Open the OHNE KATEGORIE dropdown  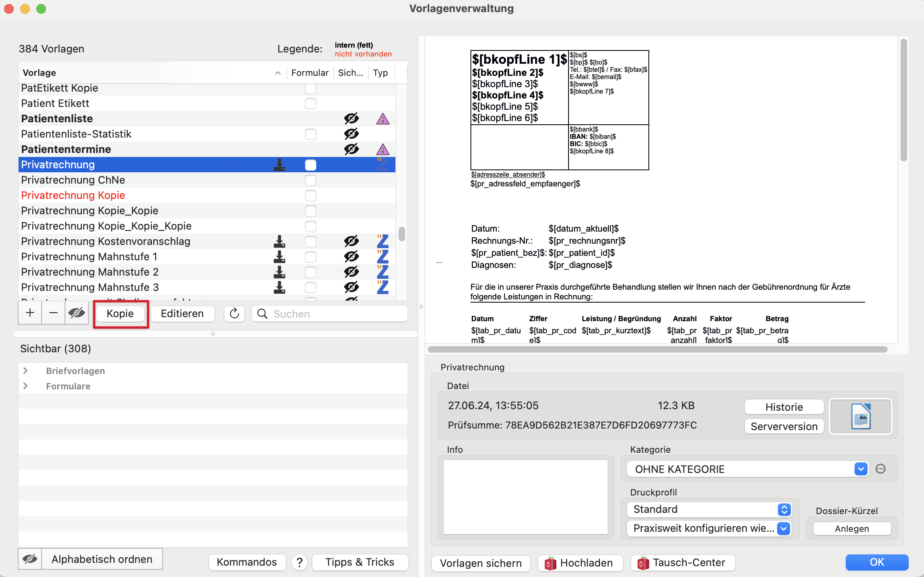pos(748,469)
